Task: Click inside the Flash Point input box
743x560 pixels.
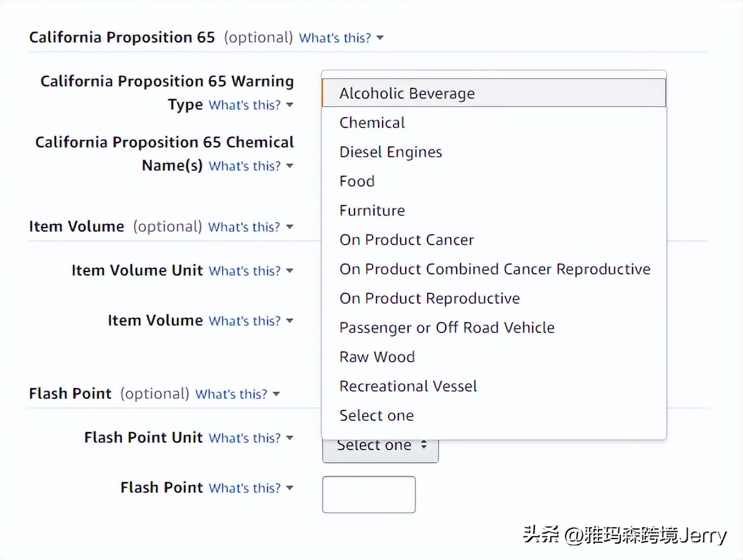Action: [x=368, y=494]
